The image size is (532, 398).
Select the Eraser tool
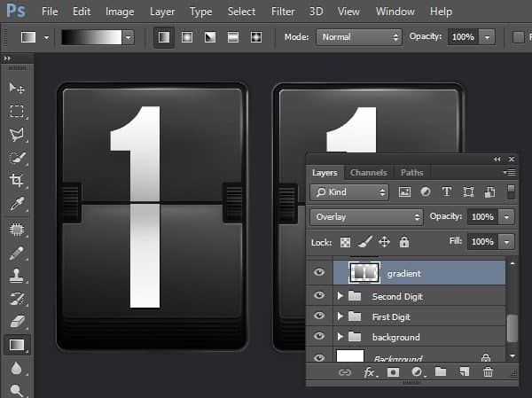coord(16,320)
